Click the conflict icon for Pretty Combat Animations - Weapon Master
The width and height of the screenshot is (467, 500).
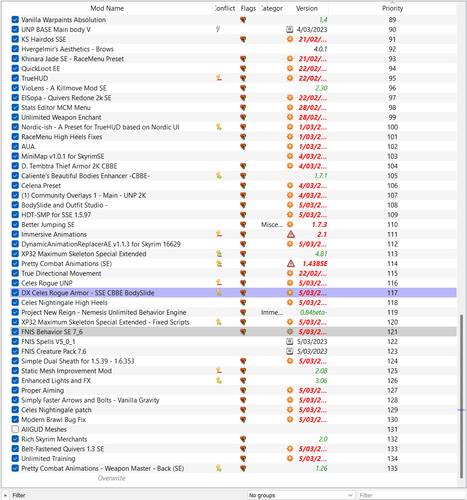219,468
